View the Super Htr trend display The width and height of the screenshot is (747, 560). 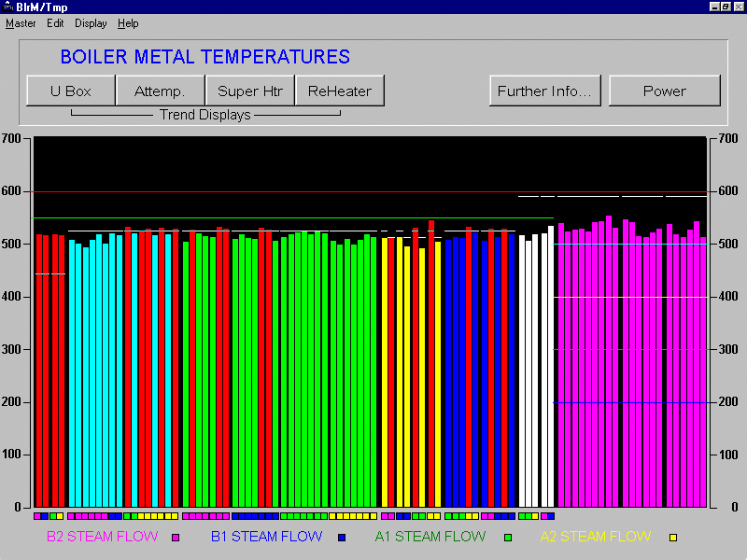[x=250, y=91]
